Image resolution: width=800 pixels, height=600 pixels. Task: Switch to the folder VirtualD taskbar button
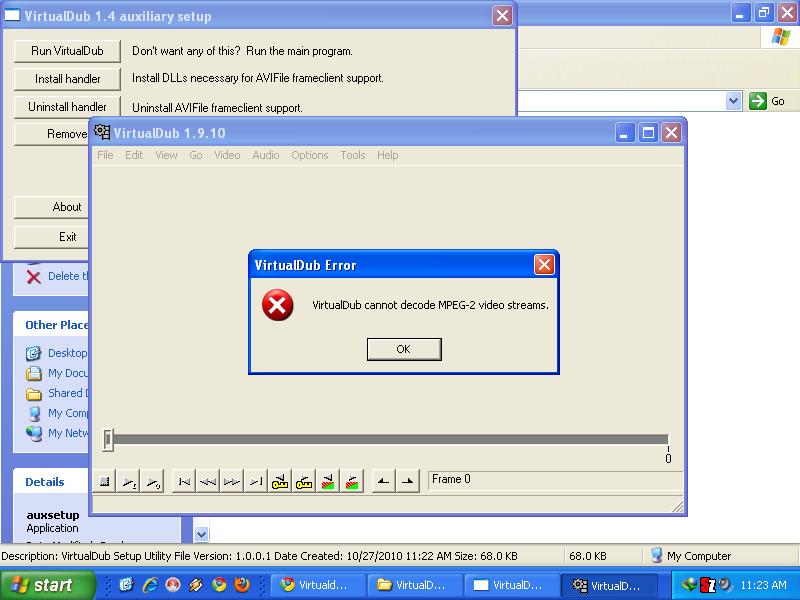(x=414, y=585)
